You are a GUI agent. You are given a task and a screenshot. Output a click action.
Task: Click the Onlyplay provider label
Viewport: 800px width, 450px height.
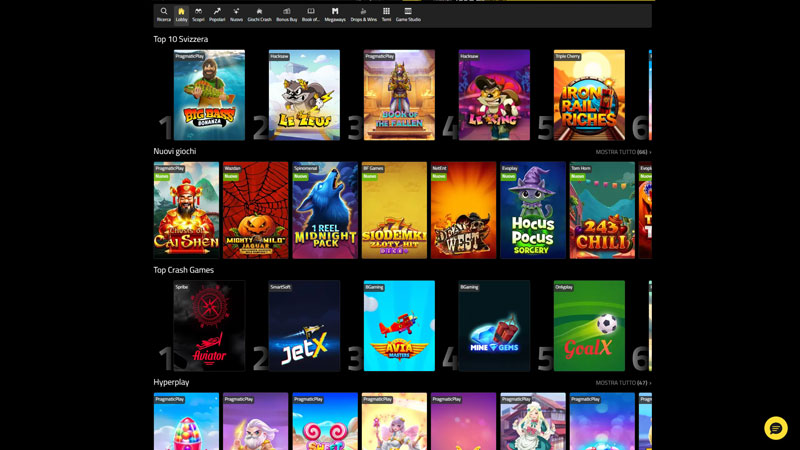coord(564,287)
